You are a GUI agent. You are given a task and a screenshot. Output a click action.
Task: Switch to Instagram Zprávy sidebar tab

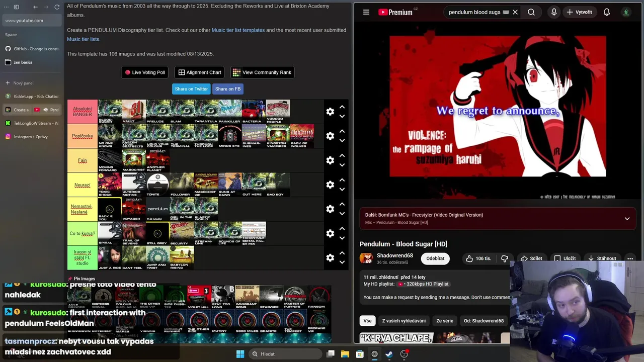coord(32,137)
